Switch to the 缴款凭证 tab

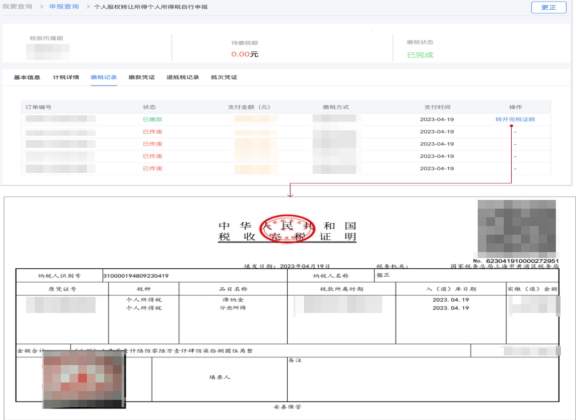click(141, 77)
